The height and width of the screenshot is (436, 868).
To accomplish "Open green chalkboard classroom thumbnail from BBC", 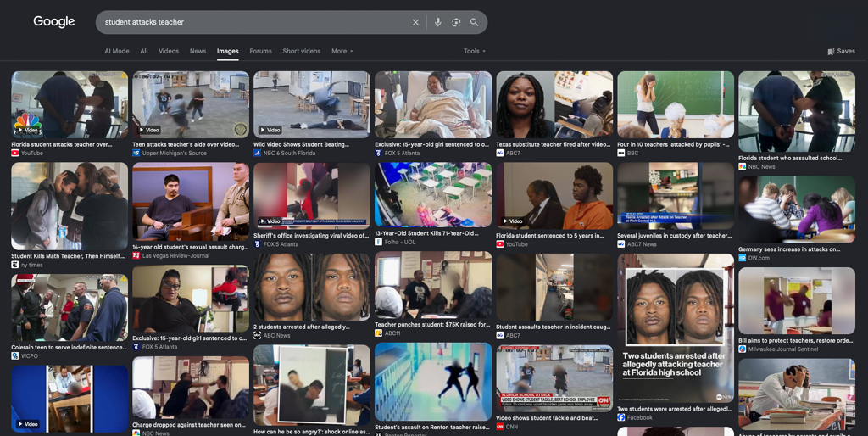I will point(676,104).
